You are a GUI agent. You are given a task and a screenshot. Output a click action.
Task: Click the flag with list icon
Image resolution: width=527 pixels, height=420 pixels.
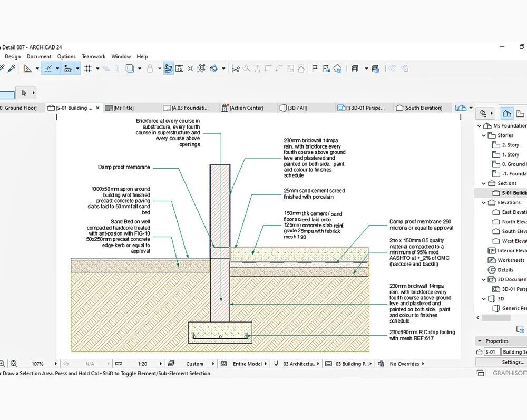(326, 69)
